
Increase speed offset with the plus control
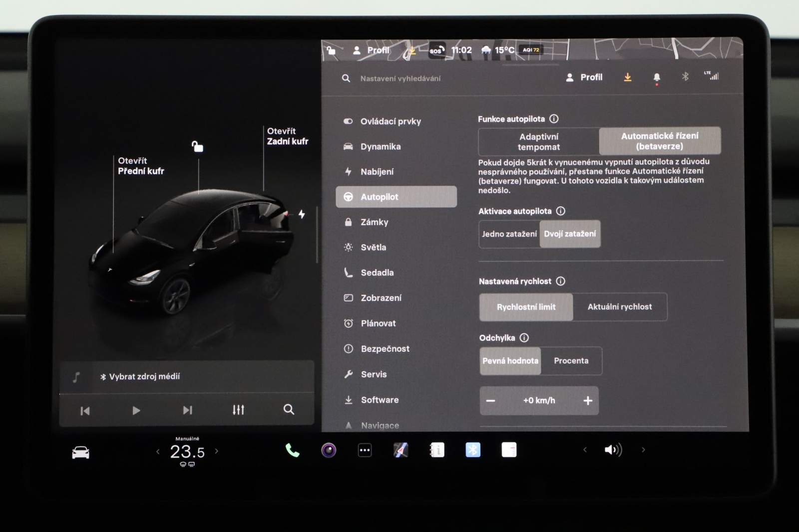[x=588, y=401]
